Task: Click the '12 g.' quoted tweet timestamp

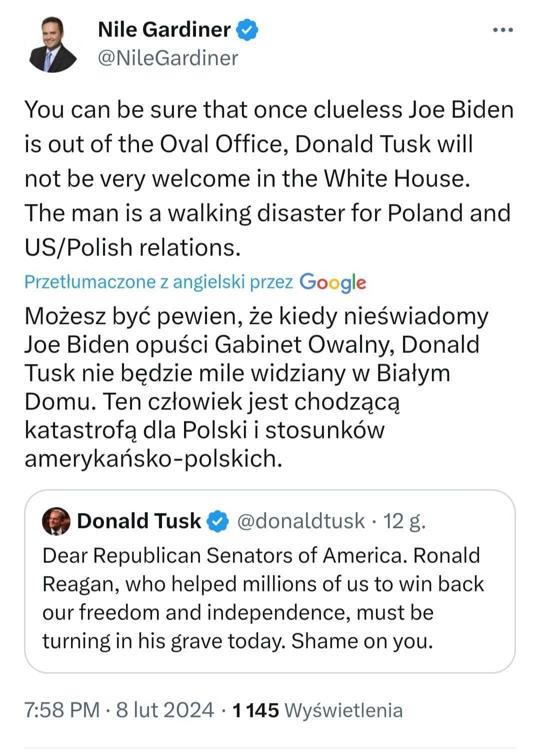Action: click(404, 521)
